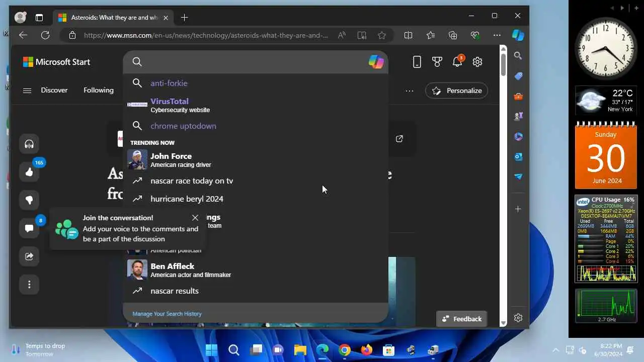Image resolution: width=644 pixels, height=362 pixels.
Task: Share the article arrow icon
Action: 29,256
